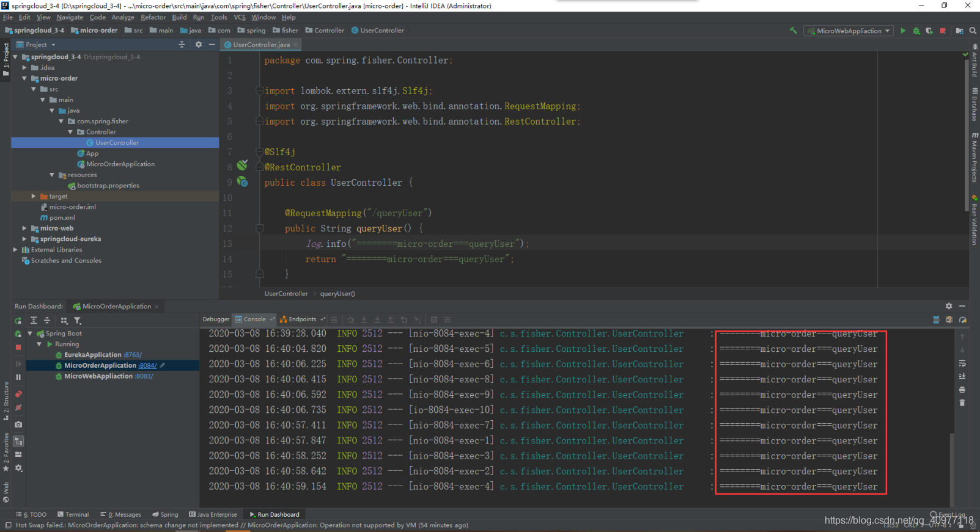This screenshot has width=980, height=532.
Task: Clear console with trash icon
Action: point(962,403)
